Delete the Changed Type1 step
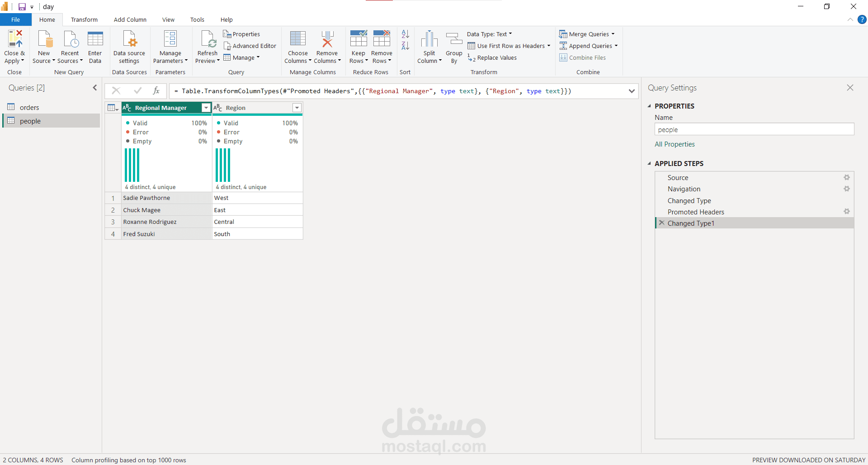The image size is (868, 465). pos(662,223)
